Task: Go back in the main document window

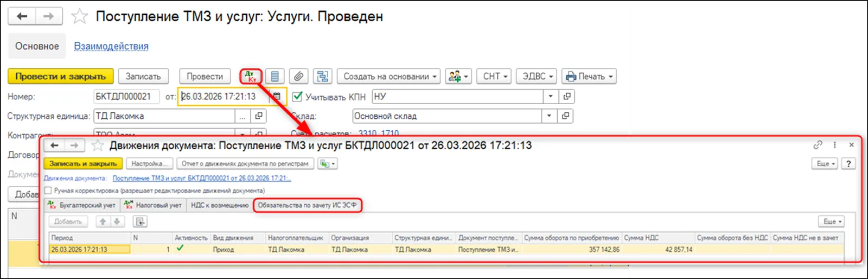Action: [x=22, y=16]
